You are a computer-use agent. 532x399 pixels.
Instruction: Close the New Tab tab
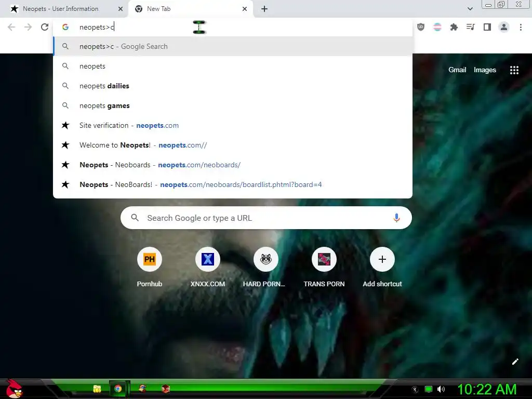pyautogui.click(x=245, y=9)
